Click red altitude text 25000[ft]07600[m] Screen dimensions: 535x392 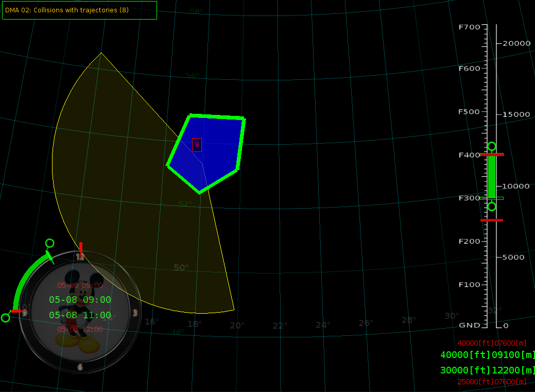click(492, 382)
